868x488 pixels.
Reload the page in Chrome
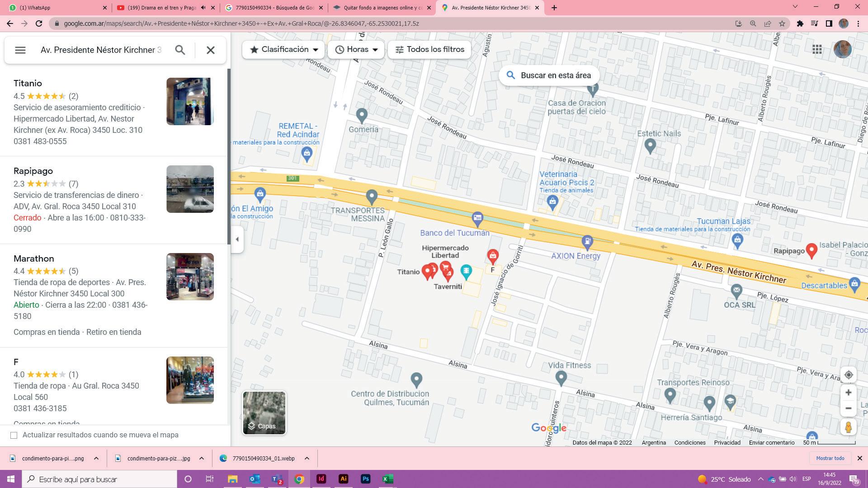tap(39, 23)
